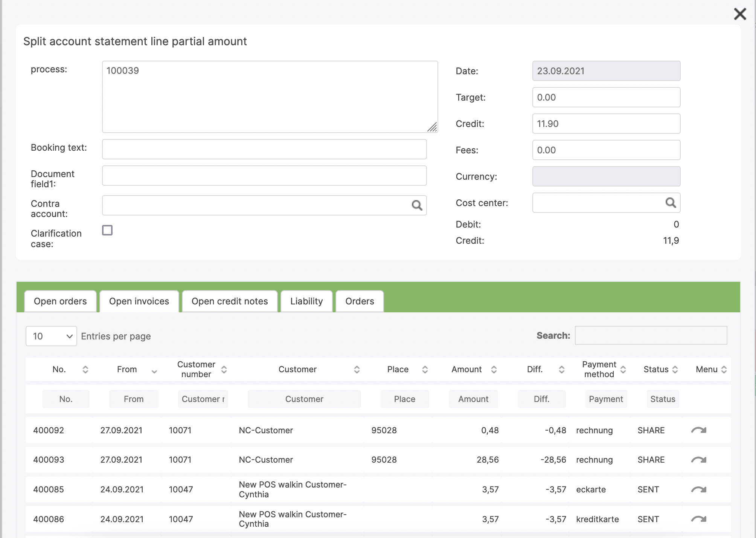Open the Entries per page dropdown
Viewport: 756px width, 538px height.
pos(51,336)
